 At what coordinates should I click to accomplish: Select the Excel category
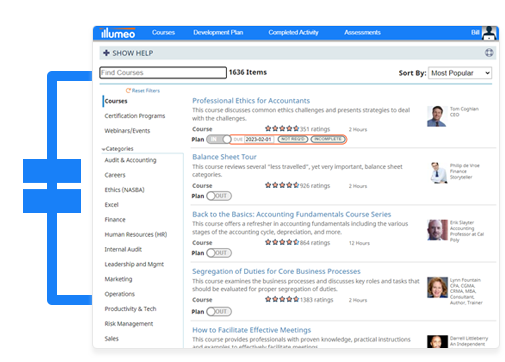pyautogui.click(x=111, y=205)
